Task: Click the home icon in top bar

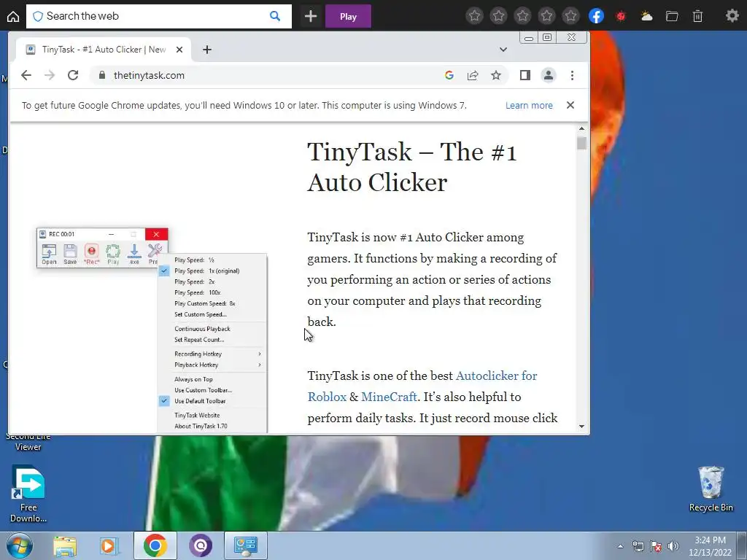Action: point(13,17)
